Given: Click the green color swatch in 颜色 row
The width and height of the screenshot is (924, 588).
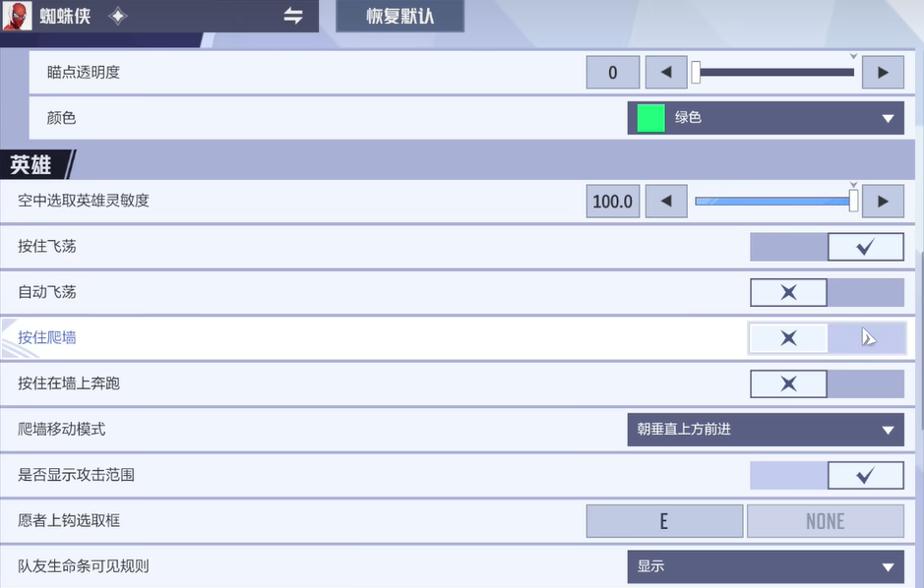Looking at the screenshot, I should pyautogui.click(x=649, y=118).
